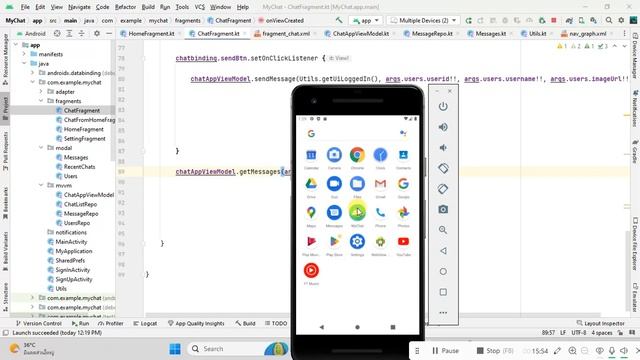Open Play Store on the phone
The image size is (640, 360).
pos(334,242)
